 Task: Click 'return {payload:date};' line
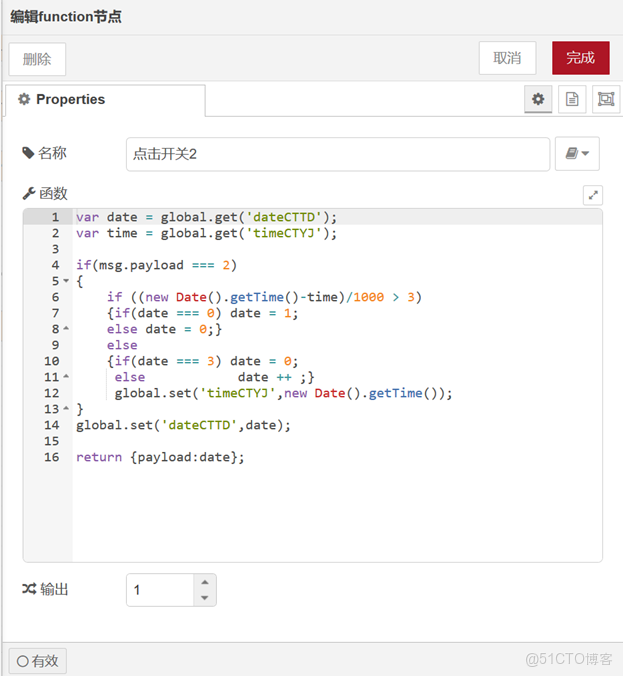click(160, 457)
